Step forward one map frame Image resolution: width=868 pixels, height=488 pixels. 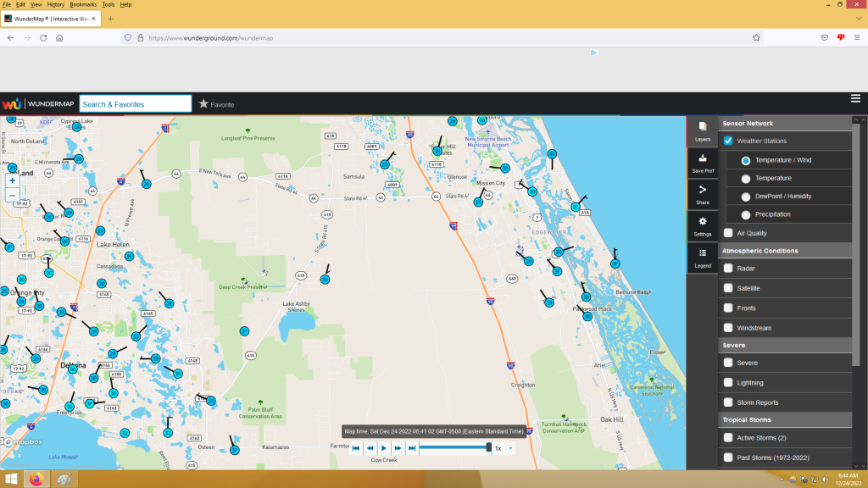tap(398, 448)
